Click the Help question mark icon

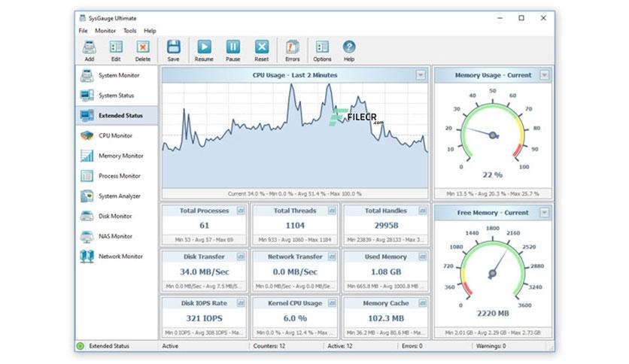(x=349, y=47)
